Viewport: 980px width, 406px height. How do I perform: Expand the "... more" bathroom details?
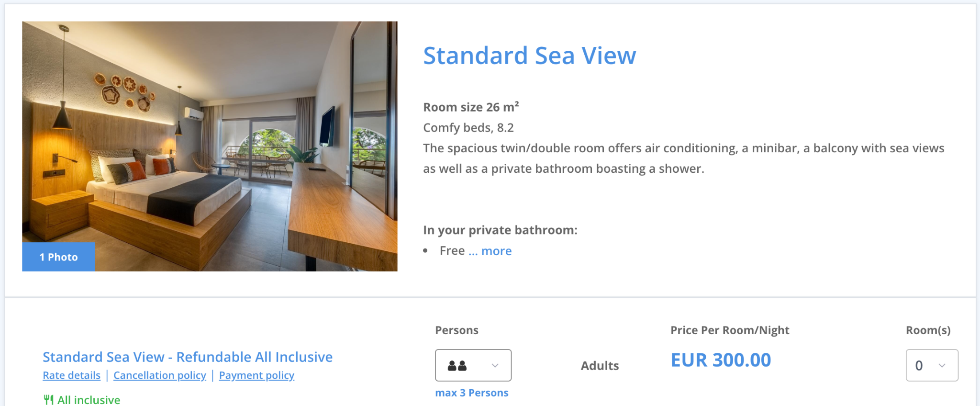[x=490, y=251]
